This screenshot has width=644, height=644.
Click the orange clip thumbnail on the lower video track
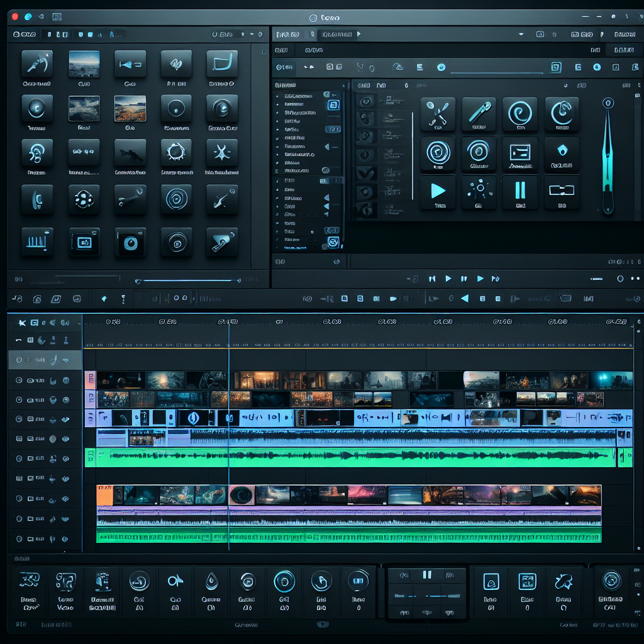(x=104, y=496)
